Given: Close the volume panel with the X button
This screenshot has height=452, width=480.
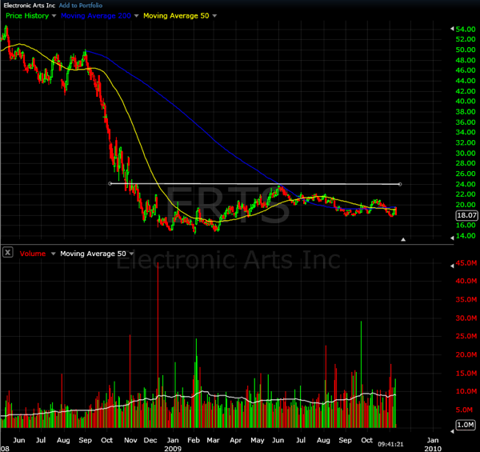Looking at the screenshot, I should click(8, 252).
